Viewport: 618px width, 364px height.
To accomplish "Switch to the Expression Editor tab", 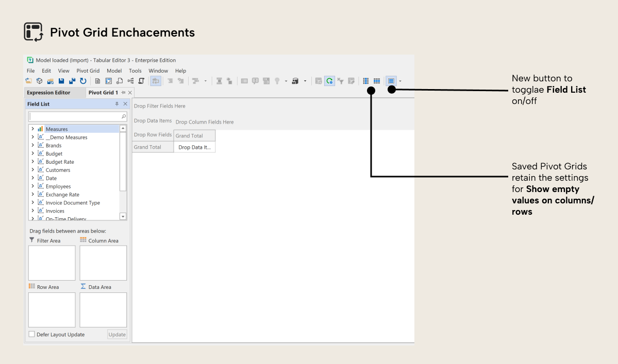I will pyautogui.click(x=55, y=93).
